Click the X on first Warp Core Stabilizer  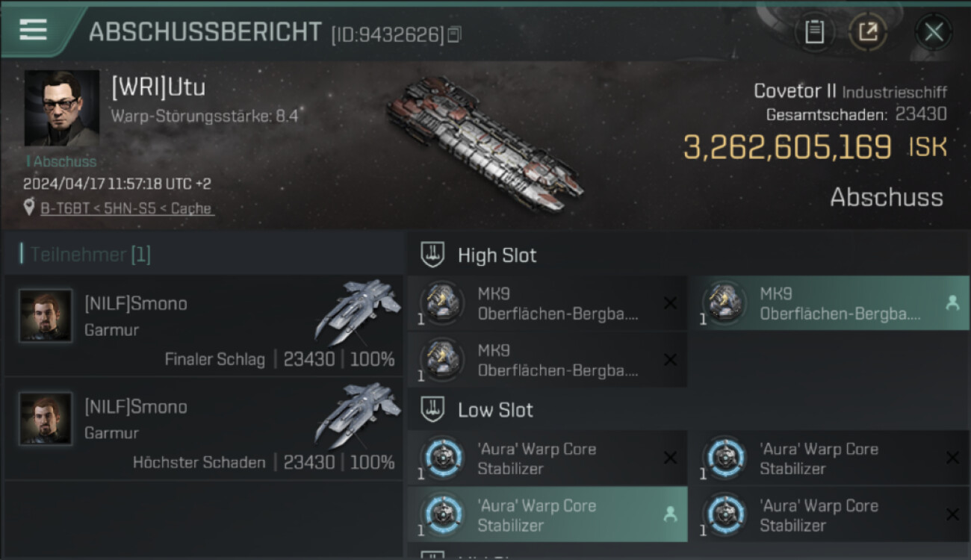tap(670, 458)
